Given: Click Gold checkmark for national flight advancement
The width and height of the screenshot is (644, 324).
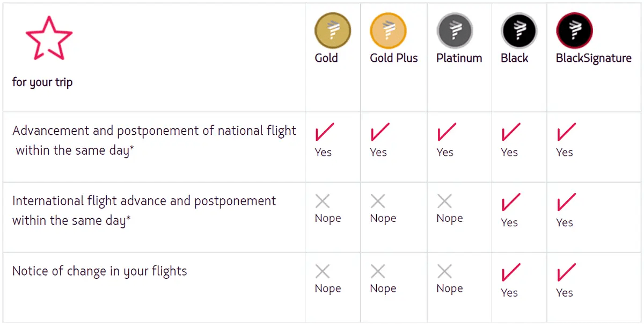Looking at the screenshot, I should 324,132.
